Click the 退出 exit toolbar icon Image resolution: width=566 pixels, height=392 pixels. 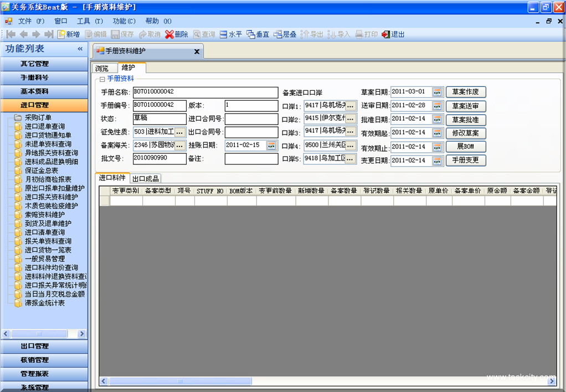coord(386,34)
